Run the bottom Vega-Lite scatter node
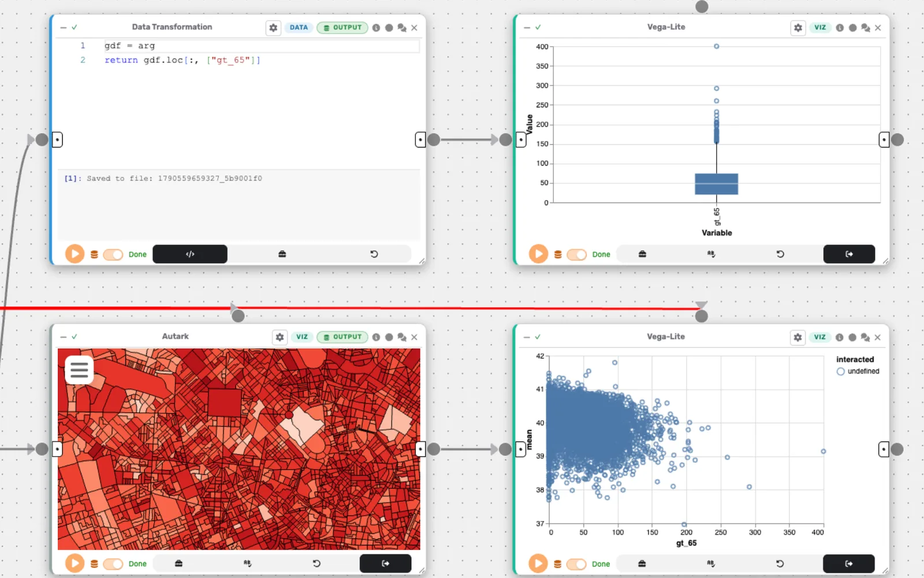The width and height of the screenshot is (924, 578). pos(538,564)
